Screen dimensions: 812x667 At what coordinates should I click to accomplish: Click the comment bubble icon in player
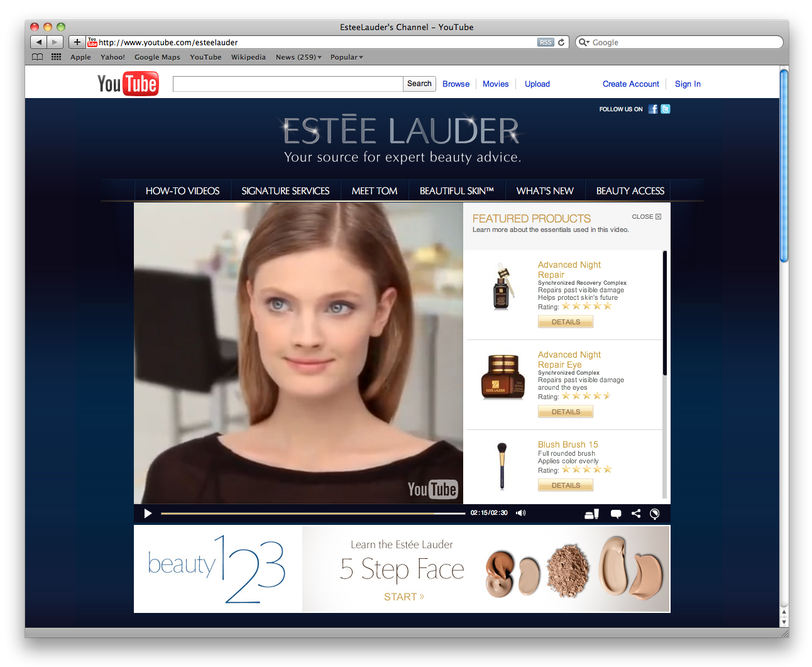616,514
